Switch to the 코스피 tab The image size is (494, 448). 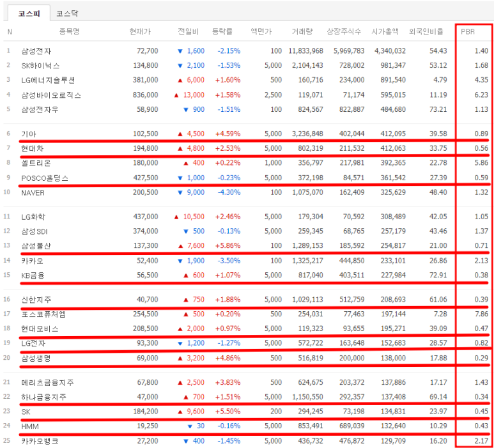[29, 13]
